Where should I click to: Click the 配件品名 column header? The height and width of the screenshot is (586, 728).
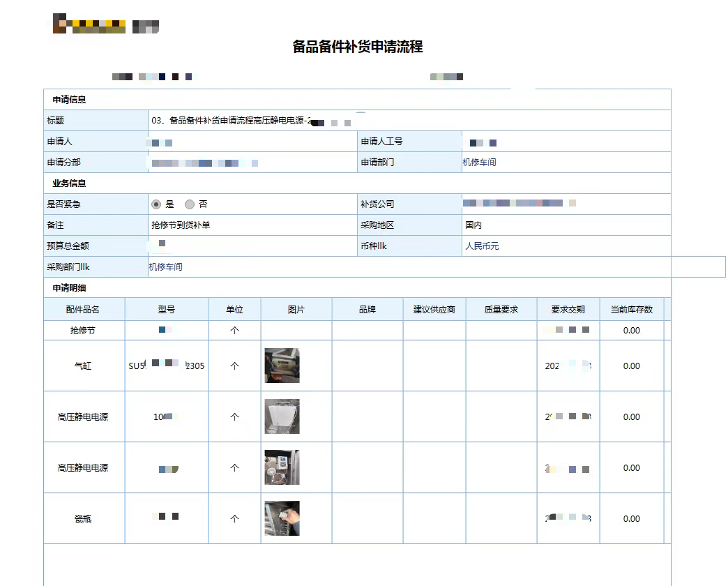tap(83, 310)
